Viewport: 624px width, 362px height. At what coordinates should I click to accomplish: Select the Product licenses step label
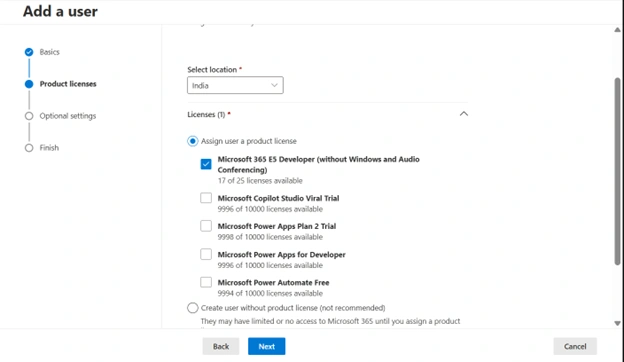[x=68, y=84]
